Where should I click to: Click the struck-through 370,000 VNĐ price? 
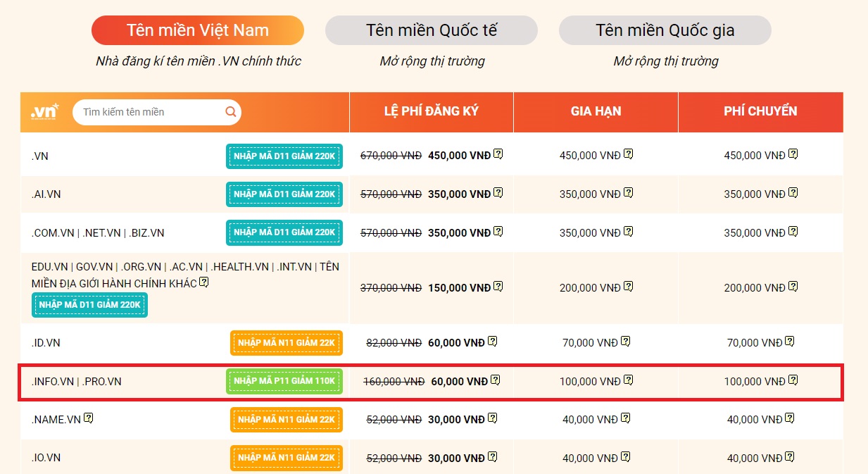pos(391,288)
